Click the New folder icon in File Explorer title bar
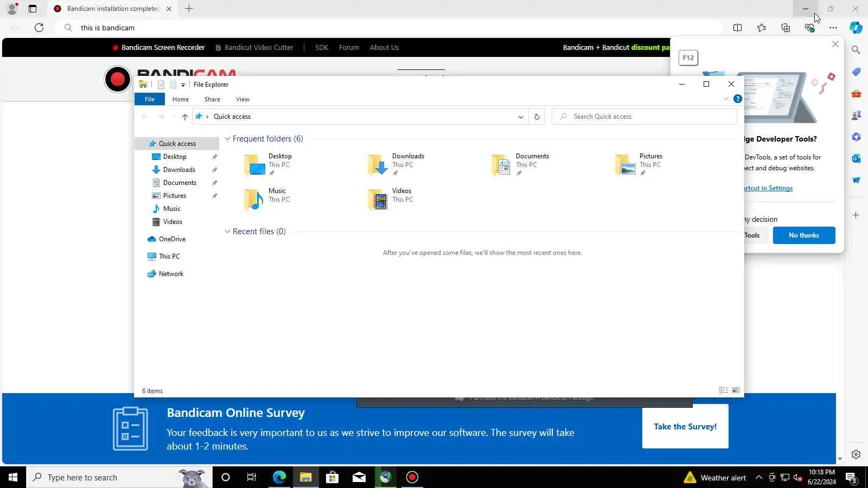 (x=173, y=85)
